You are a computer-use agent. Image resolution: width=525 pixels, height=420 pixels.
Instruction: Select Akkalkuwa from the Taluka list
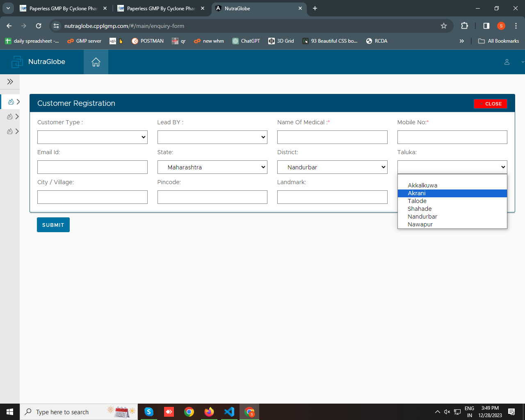[422, 185]
